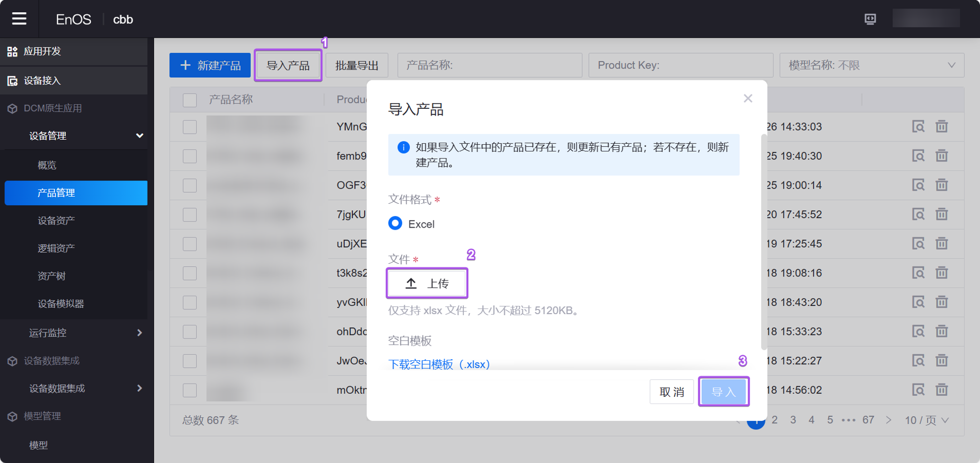Click the info icon in the import notice
Viewport: 980px width, 463px height.
click(403, 147)
